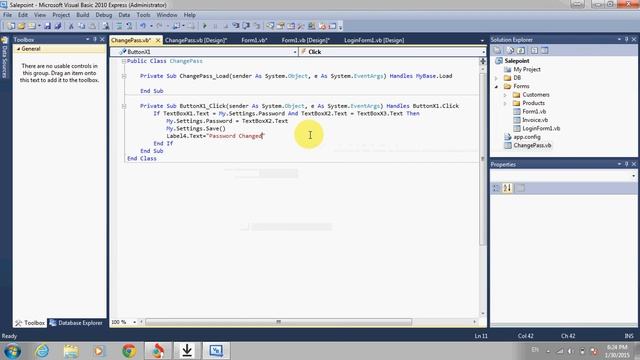Click the Windows Start orb
Screen dimensions: 640x360
point(12,351)
